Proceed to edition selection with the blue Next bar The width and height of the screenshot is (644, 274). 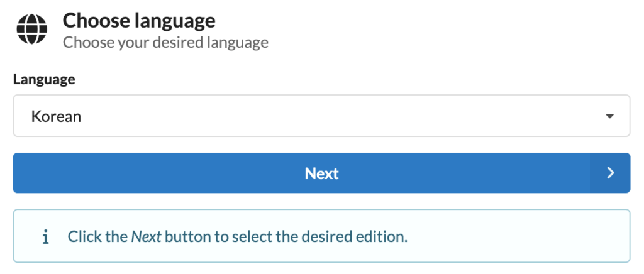(321, 173)
